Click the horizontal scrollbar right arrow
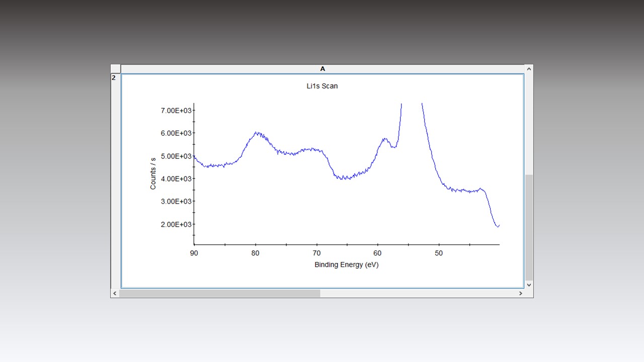644x362 pixels. coord(521,293)
